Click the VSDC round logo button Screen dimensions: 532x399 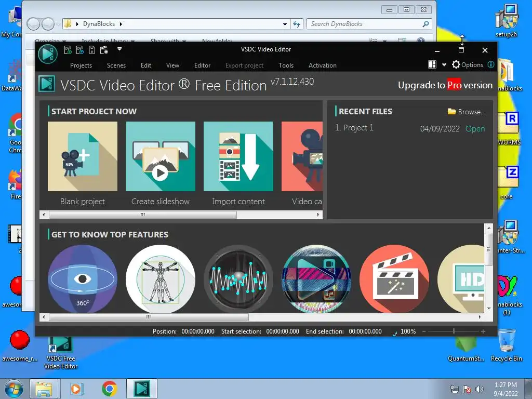click(47, 54)
